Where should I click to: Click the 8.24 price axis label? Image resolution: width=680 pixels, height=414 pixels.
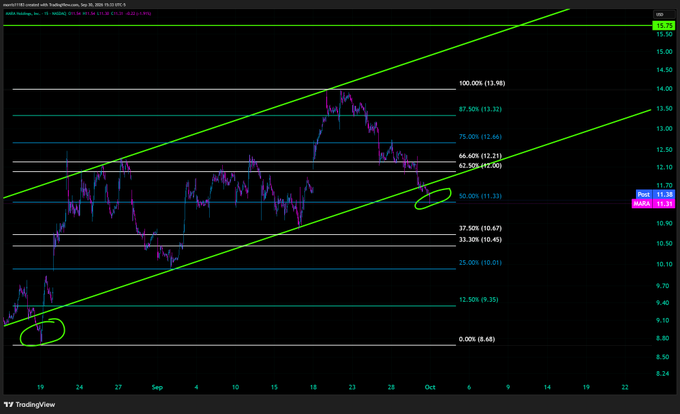pyautogui.click(x=662, y=374)
